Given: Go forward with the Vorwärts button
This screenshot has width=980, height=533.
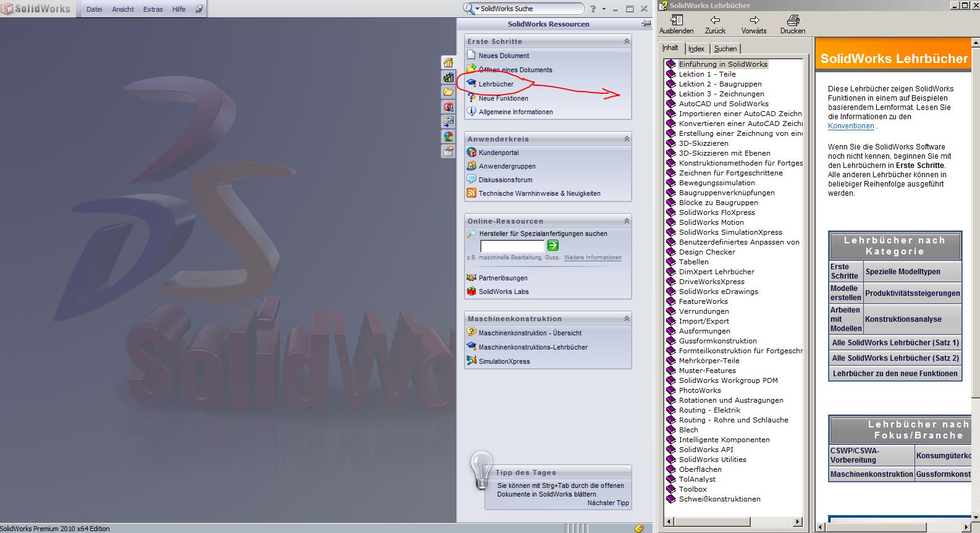Looking at the screenshot, I should (x=754, y=25).
